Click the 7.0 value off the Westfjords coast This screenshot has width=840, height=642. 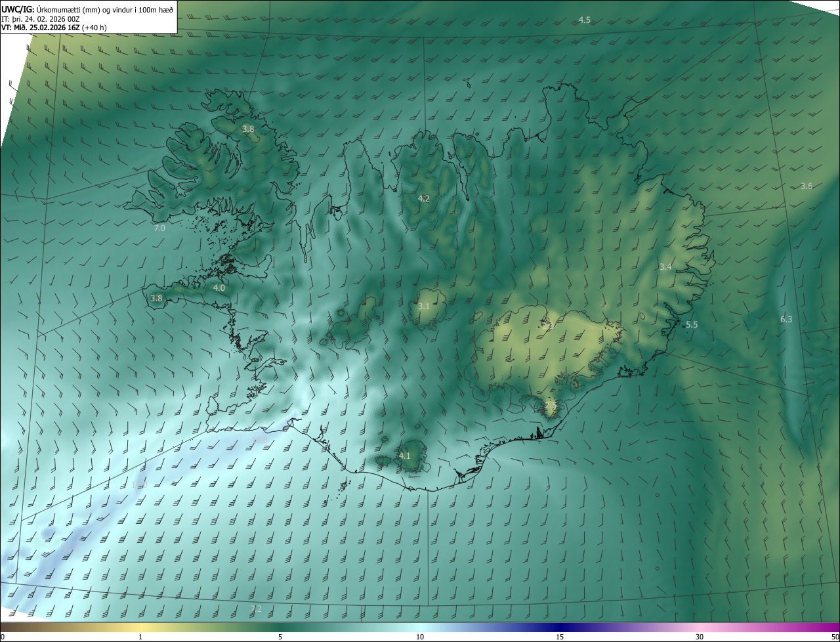159,228
